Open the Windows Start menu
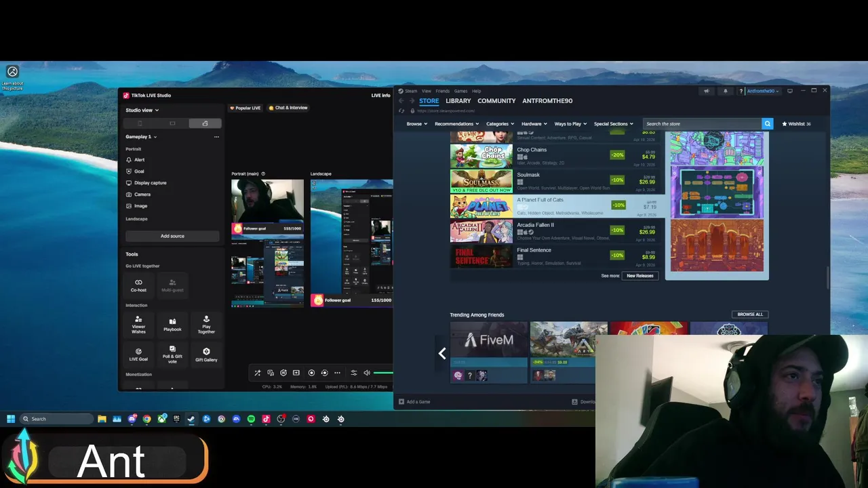Screen dimensions: 868x488 click(x=11, y=419)
